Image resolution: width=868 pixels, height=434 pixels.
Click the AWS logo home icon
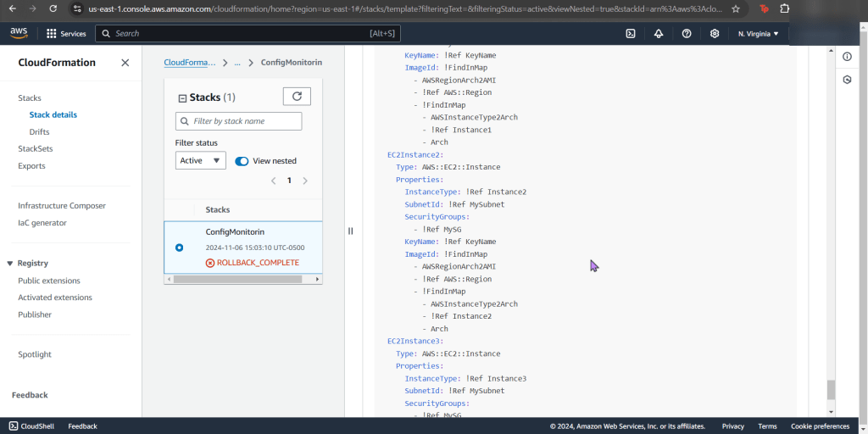tap(19, 33)
